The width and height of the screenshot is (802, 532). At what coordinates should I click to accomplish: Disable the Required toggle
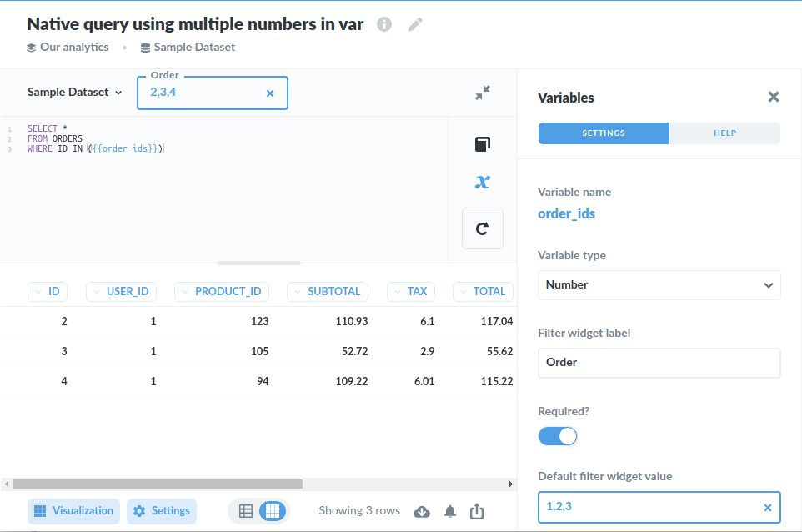[557, 435]
